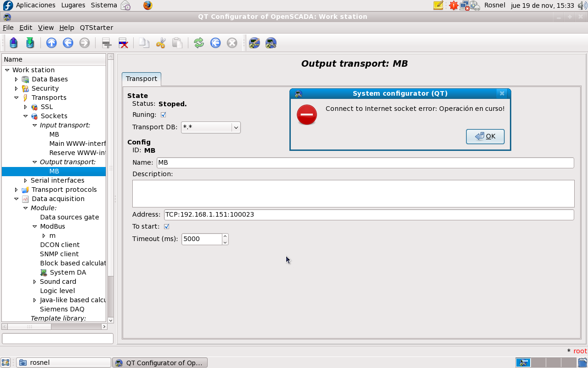Open the QTStarter menu
The image size is (588, 368).
(96, 28)
